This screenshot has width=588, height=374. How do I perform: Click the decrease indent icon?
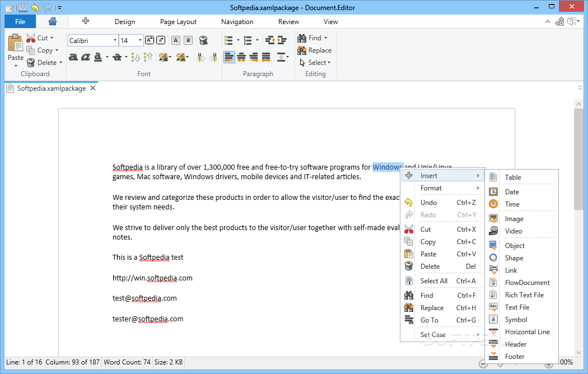click(x=269, y=40)
